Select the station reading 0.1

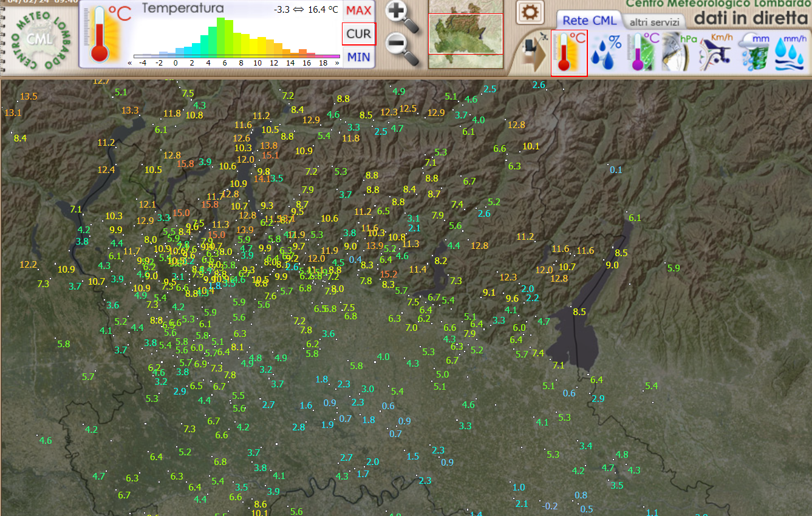tap(616, 169)
